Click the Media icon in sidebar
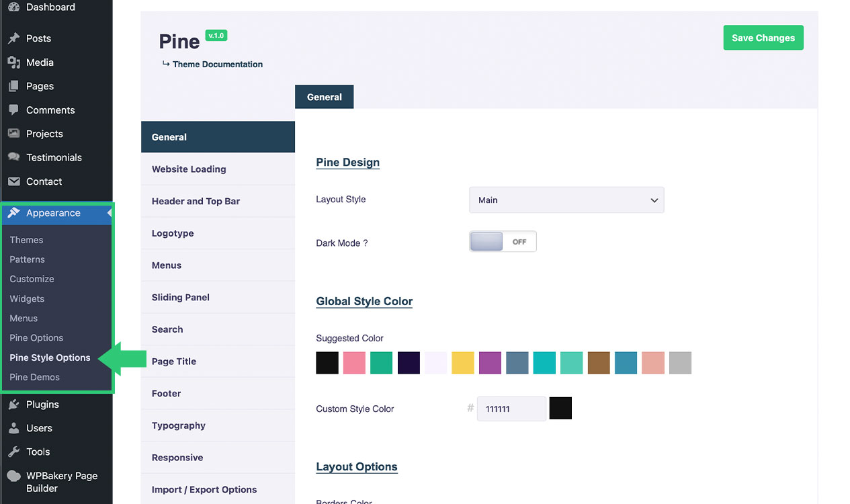Viewport: 850px width, 504px height. point(13,62)
